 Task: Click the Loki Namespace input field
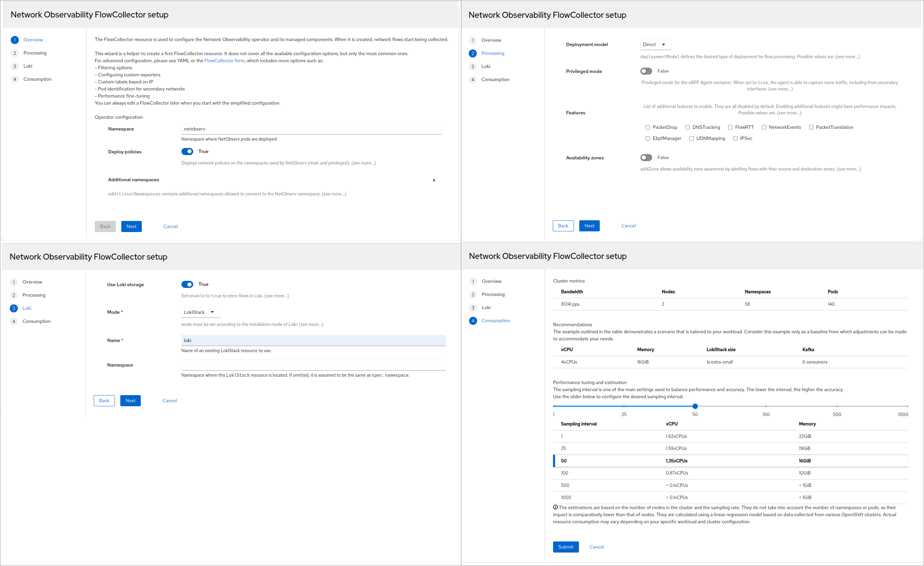[x=313, y=365]
